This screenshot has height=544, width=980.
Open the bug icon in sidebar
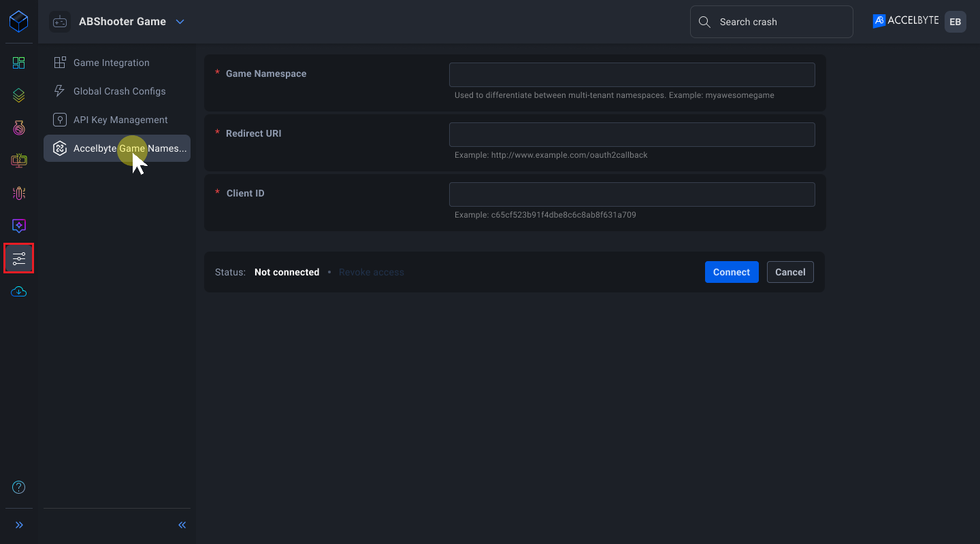pyautogui.click(x=19, y=193)
